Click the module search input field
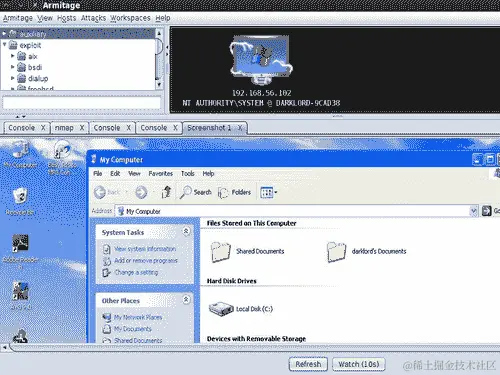The image size is (500, 375). 82,103
